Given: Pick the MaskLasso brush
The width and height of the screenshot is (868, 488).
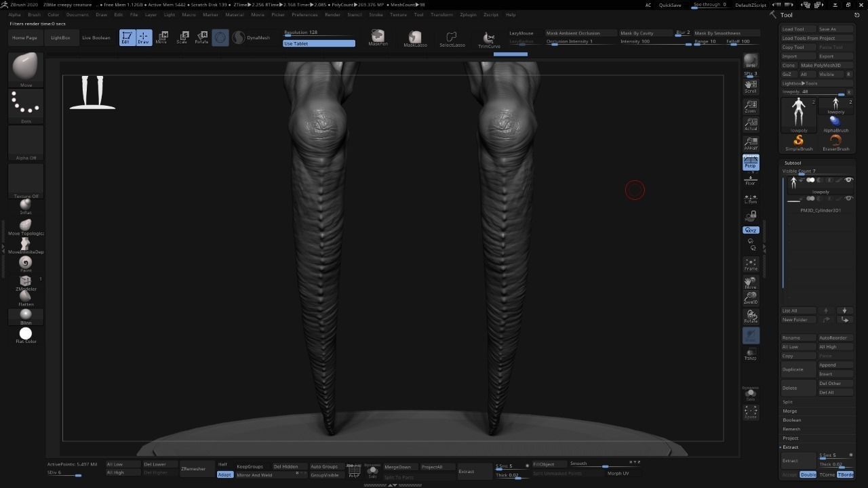Looking at the screenshot, I should pos(415,38).
